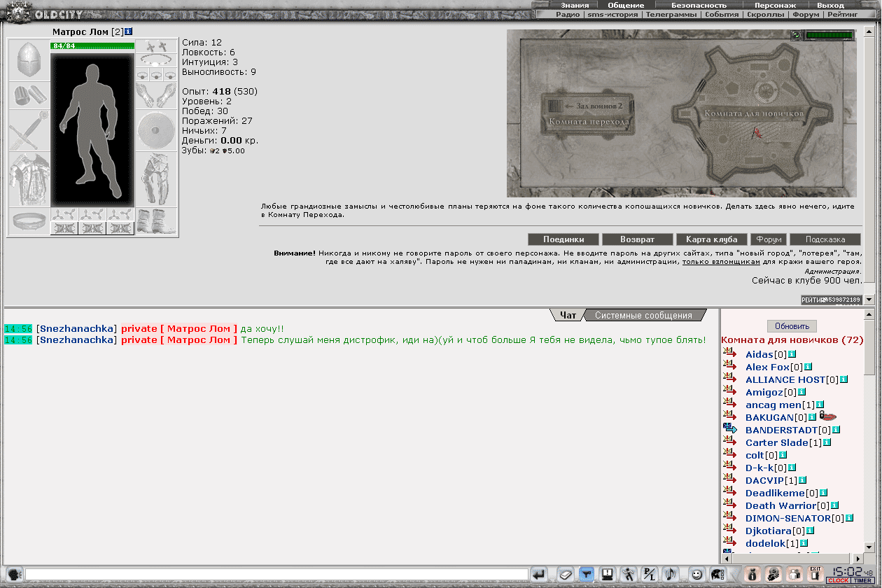Click the Выход menu item
882x588 pixels.
click(830, 5)
